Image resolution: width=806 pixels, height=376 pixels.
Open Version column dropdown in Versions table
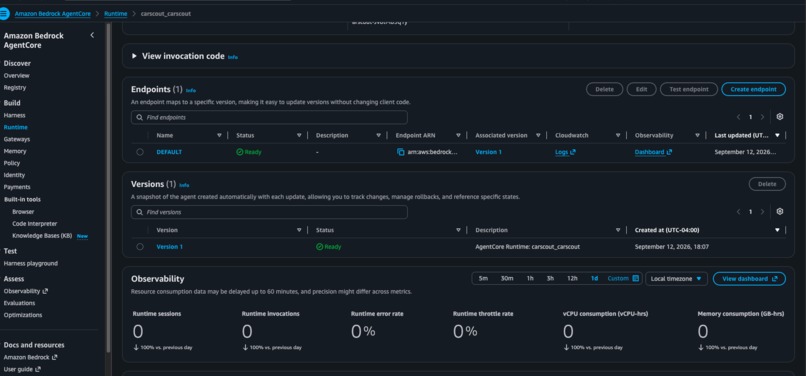coord(299,230)
